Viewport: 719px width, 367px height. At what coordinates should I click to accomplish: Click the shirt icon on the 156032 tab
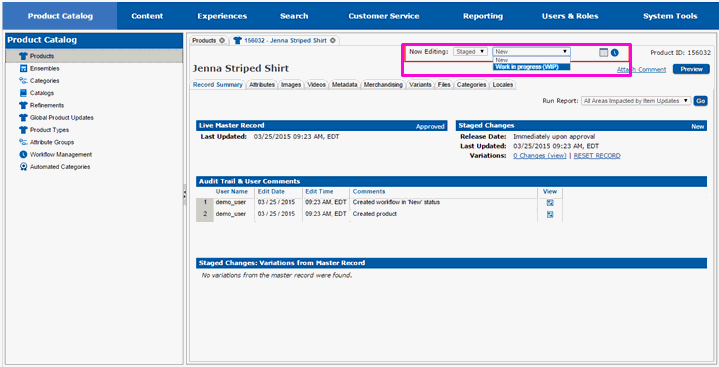coord(237,40)
